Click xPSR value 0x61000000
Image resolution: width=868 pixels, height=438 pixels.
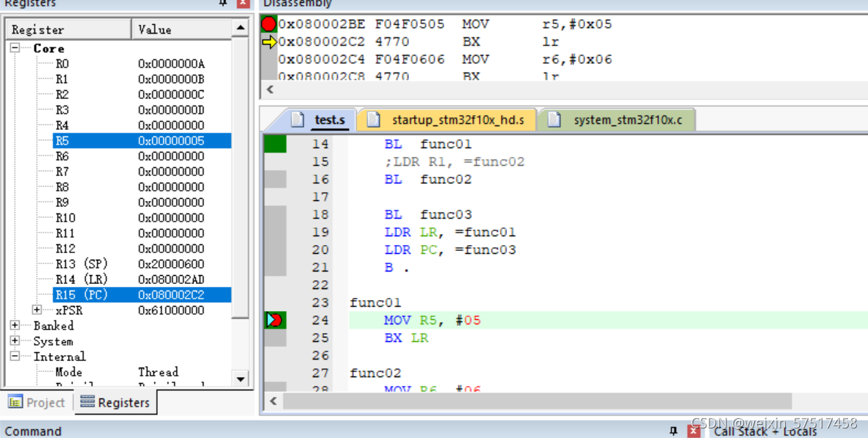click(x=171, y=311)
